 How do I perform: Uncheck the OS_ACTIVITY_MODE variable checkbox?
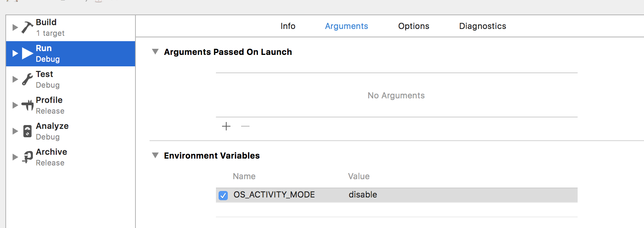click(223, 195)
